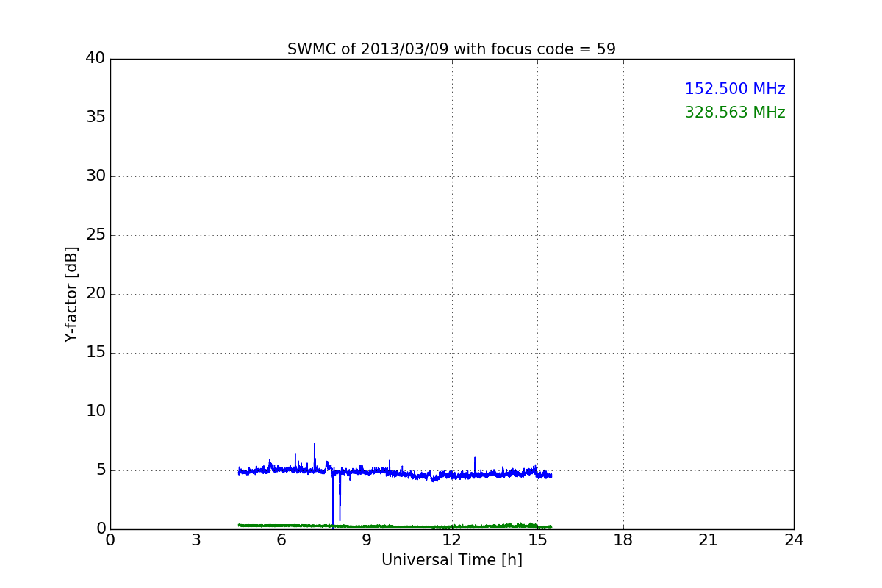Click y-axis tick label 40
882x588 pixels.
[x=96, y=59]
